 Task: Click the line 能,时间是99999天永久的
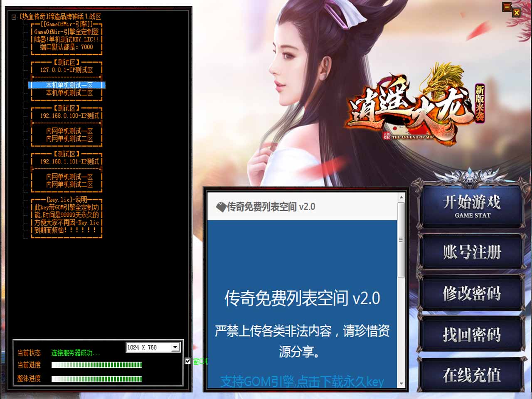click(x=66, y=215)
